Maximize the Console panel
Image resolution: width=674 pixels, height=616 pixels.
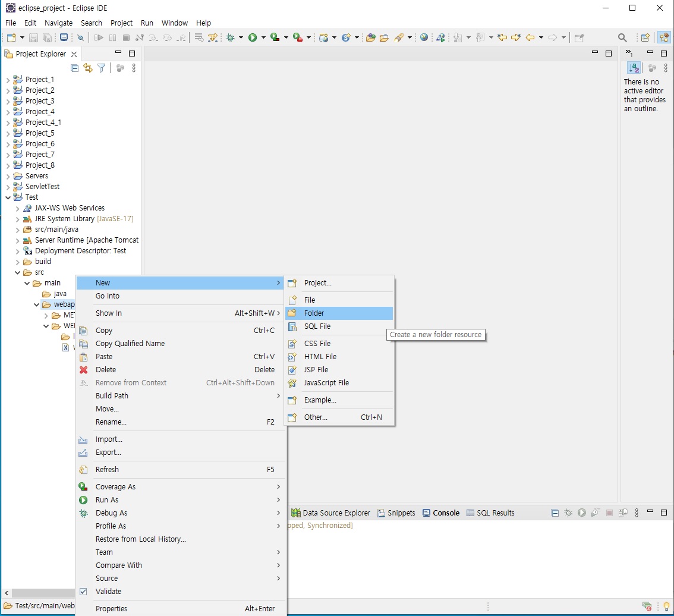(664, 513)
